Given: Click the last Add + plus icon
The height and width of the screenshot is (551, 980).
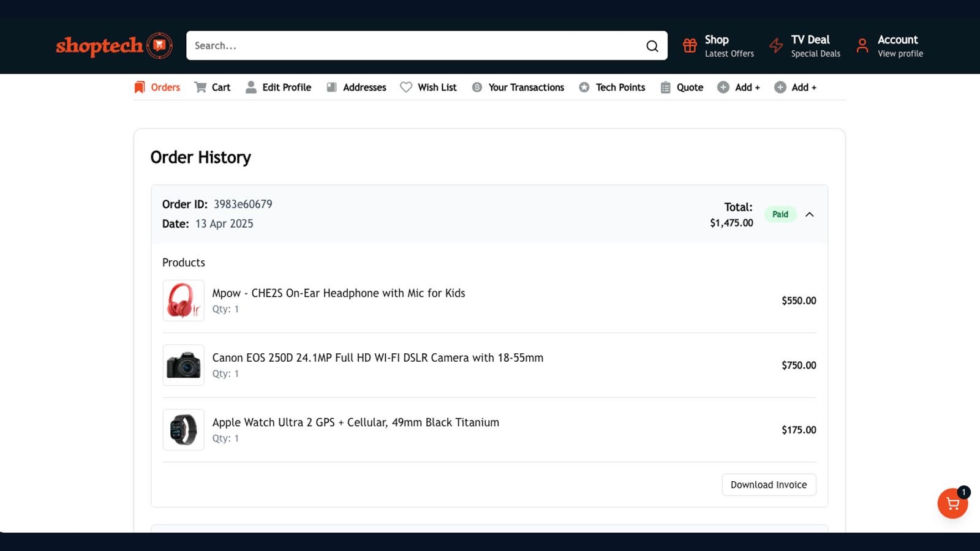Looking at the screenshot, I should pyautogui.click(x=780, y=88).
